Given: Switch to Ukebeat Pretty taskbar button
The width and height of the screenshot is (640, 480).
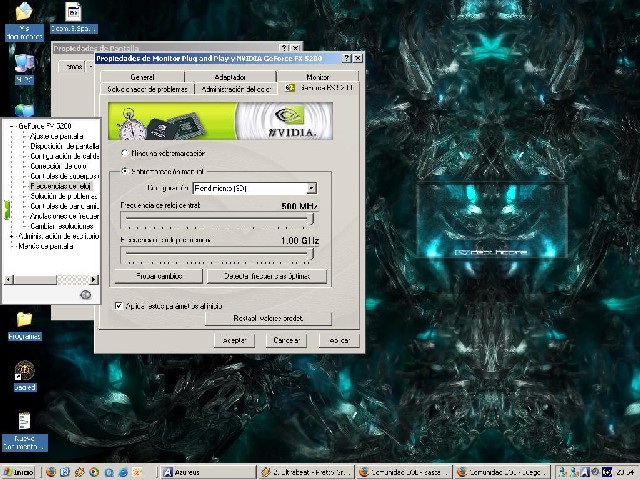Looking at the screenshot, I should click(x=306, y=472).
